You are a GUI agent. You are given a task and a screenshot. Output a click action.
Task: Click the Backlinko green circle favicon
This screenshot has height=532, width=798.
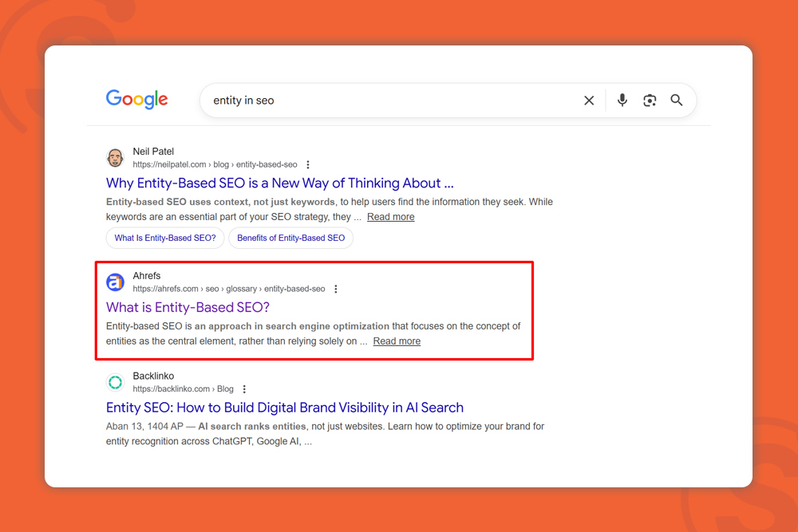[116, 383]
